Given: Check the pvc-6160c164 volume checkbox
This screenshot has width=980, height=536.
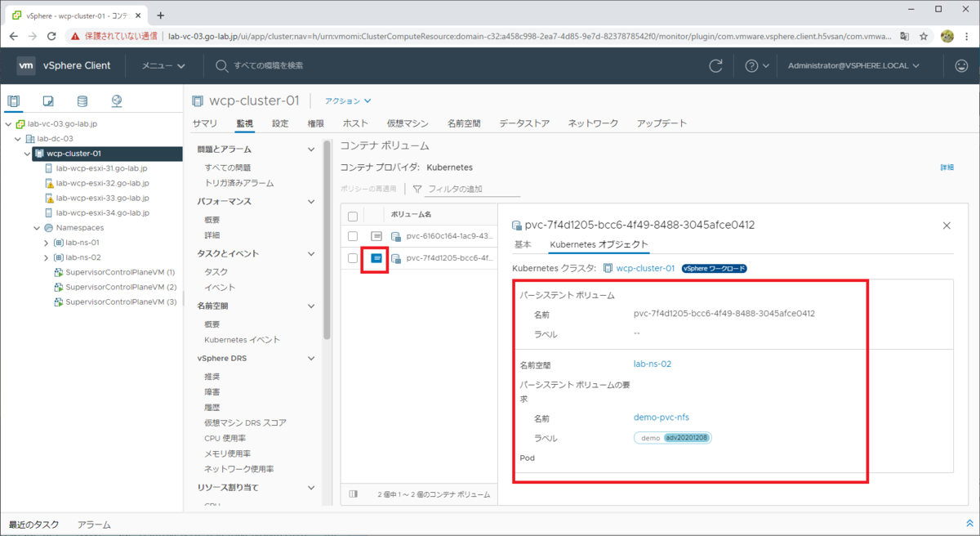Looking at the screenshot, I should (x=353, y=236).
